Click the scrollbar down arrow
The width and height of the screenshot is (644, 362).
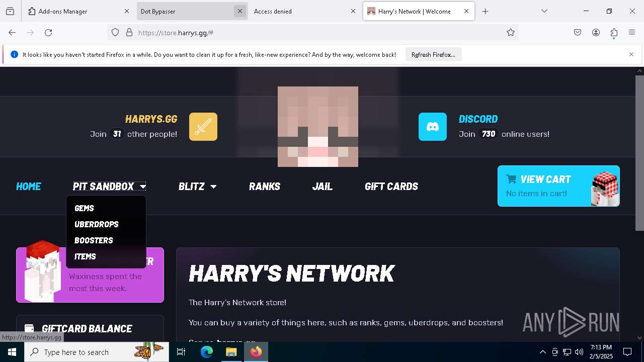point(639,338)
